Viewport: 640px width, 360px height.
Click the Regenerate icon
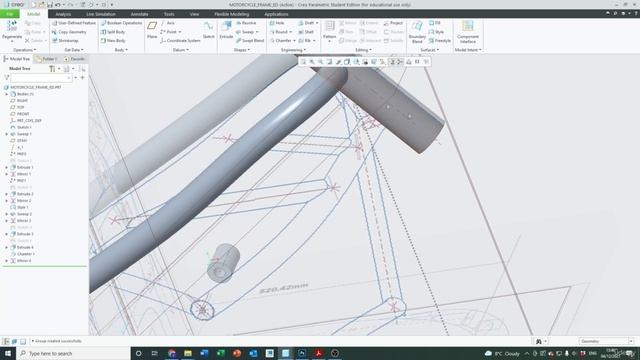12,27
